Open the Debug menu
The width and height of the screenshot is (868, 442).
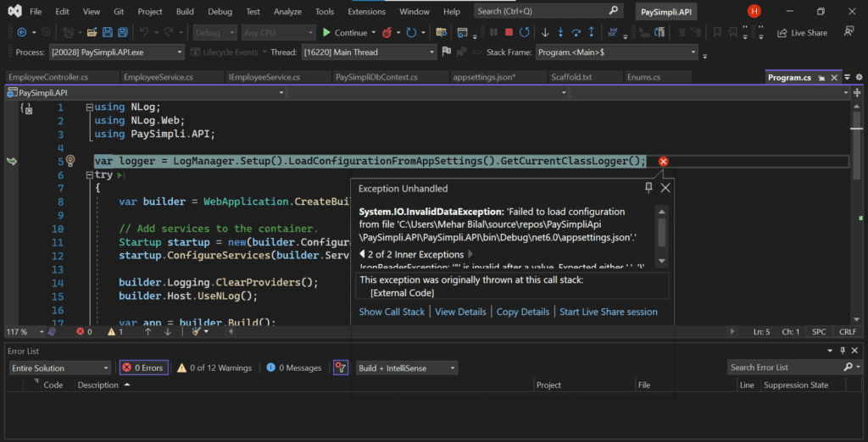220,12
